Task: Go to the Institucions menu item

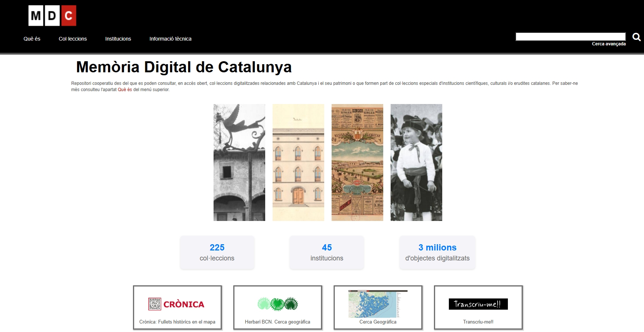Action: (x=118, y=39)
